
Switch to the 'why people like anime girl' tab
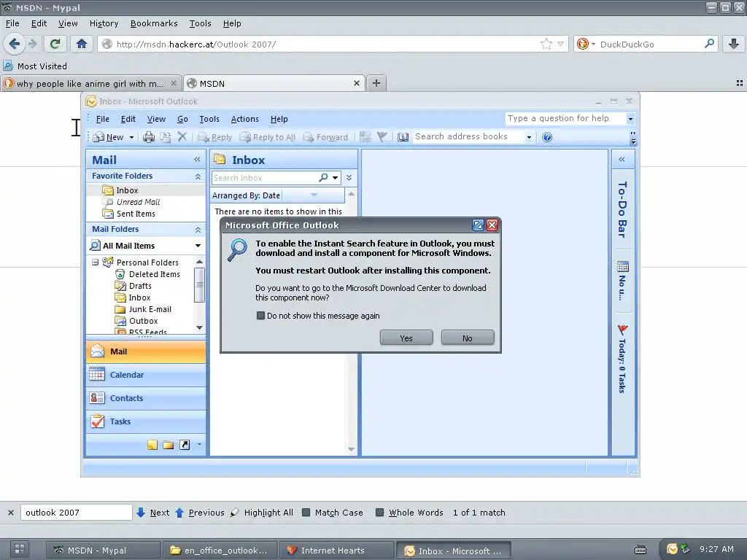click(x=90, y=83)
